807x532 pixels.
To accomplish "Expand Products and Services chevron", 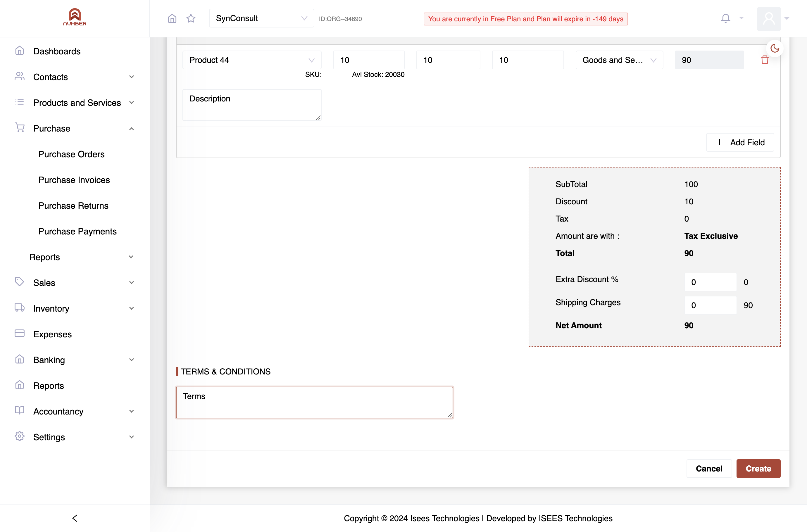I will click(x=132, y=103).
